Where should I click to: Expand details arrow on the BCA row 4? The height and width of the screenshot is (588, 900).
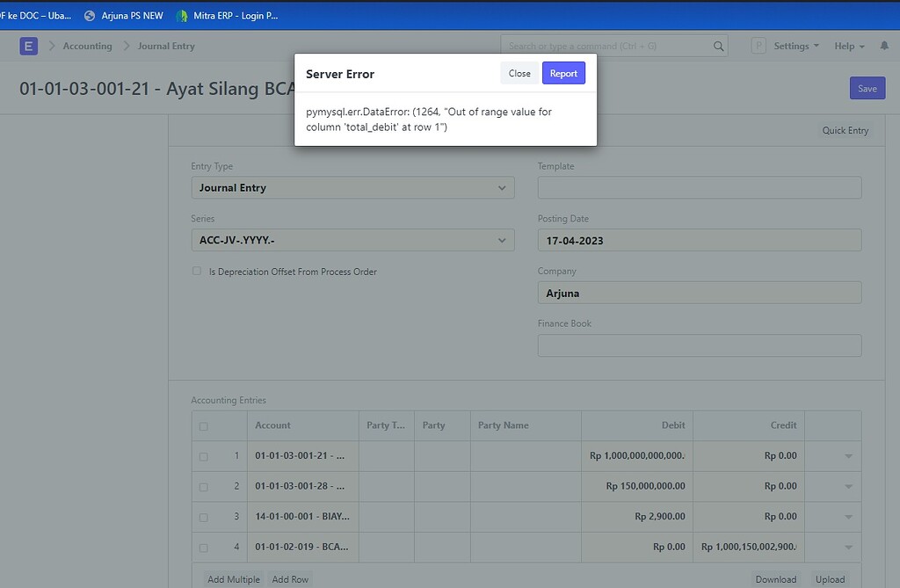846,547
